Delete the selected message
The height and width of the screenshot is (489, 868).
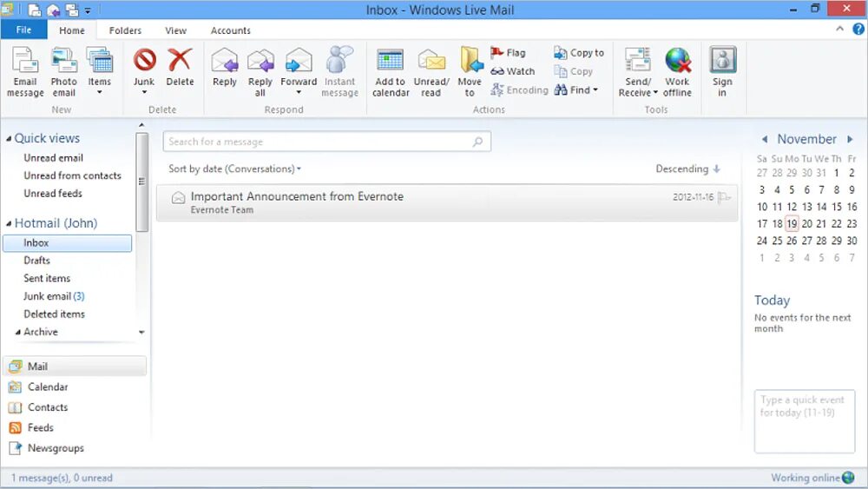click(180, 68)
